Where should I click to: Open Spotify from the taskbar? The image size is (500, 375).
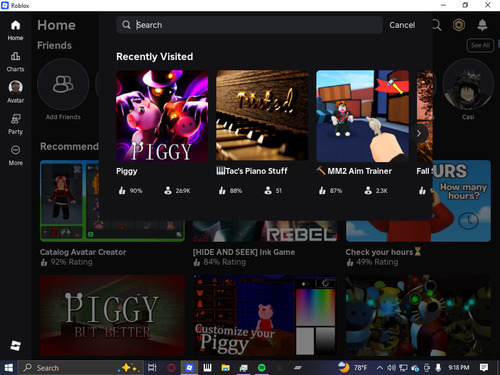pos(262,368)
